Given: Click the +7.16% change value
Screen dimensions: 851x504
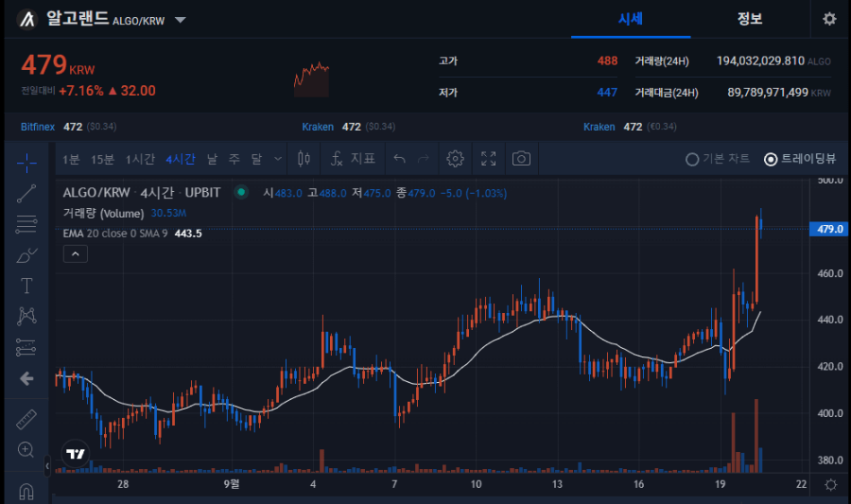Looking at the screenshot, I should click(x=81, y=91).
